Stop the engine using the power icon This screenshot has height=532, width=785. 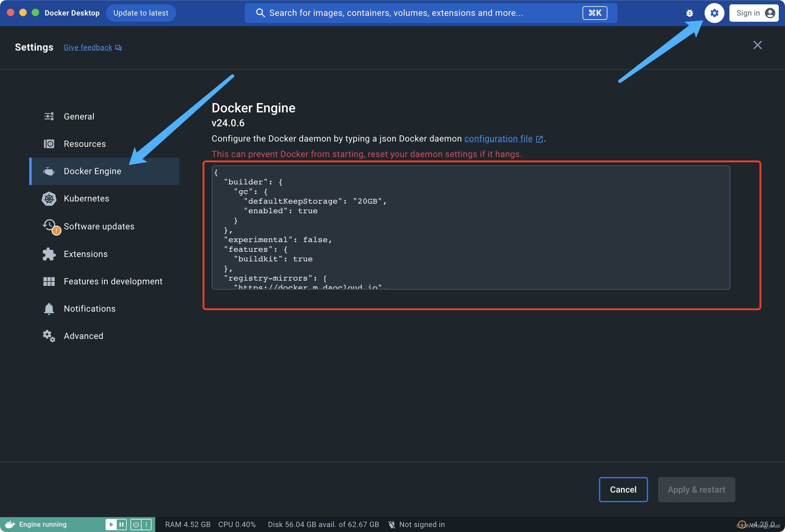[x=136, y=524]
